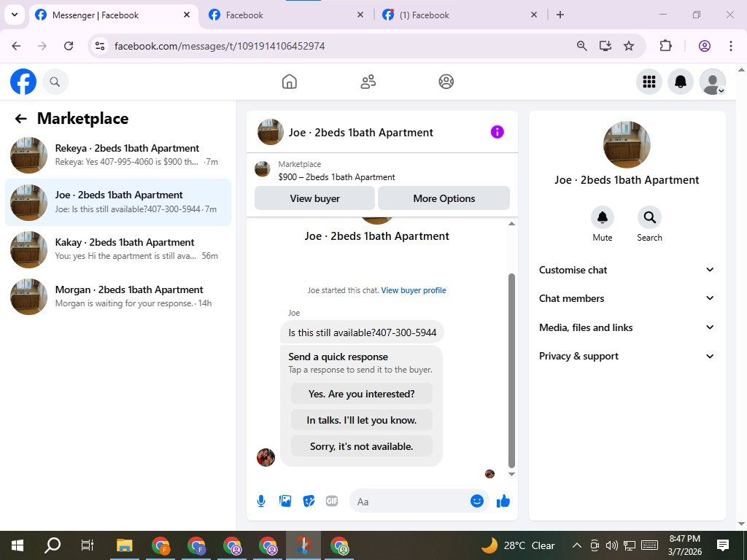Open the notifications bell in header

(681, 82)
